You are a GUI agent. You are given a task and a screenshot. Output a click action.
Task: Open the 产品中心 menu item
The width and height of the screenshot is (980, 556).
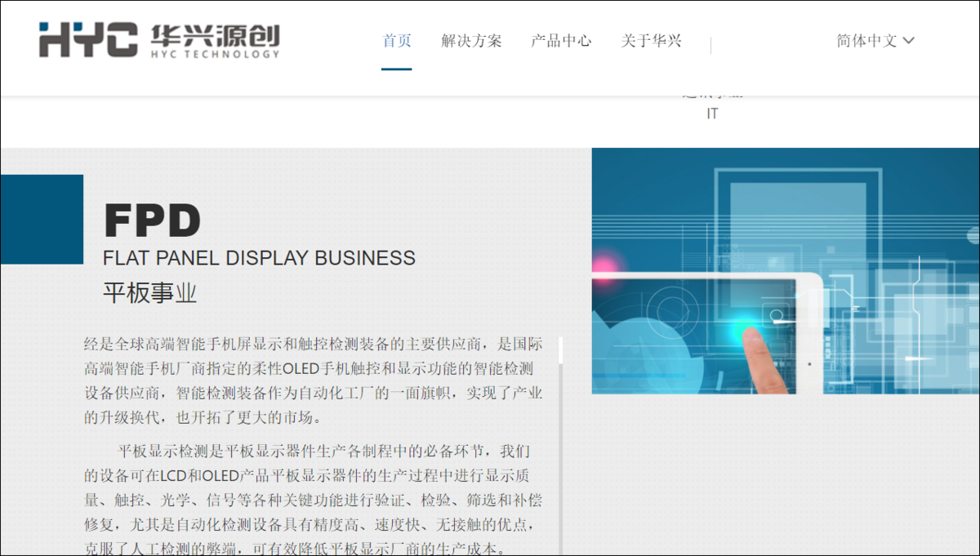(x=561, y=41)
